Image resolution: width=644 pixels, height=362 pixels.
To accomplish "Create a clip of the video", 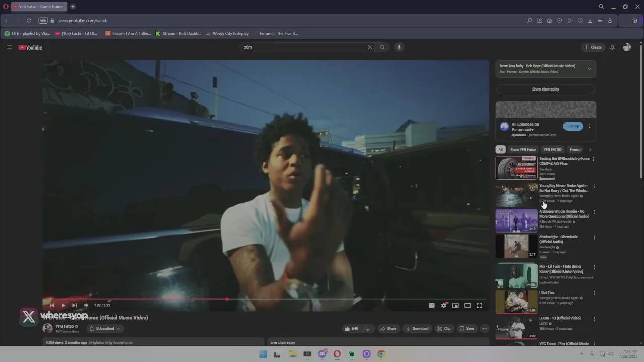I will tap(444, 328).
